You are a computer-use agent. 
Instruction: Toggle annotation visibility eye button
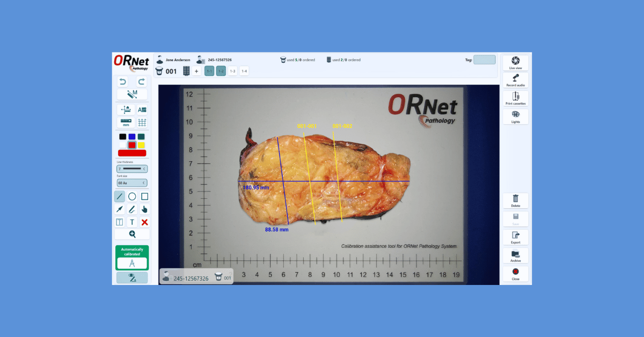pos(132,277)
